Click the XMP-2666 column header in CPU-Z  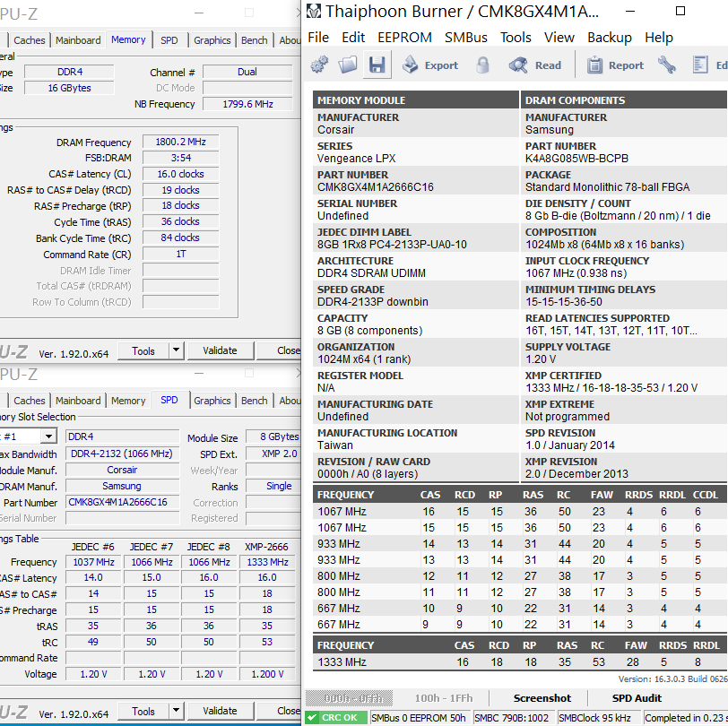pyautogui.click(x=266, y=547)
